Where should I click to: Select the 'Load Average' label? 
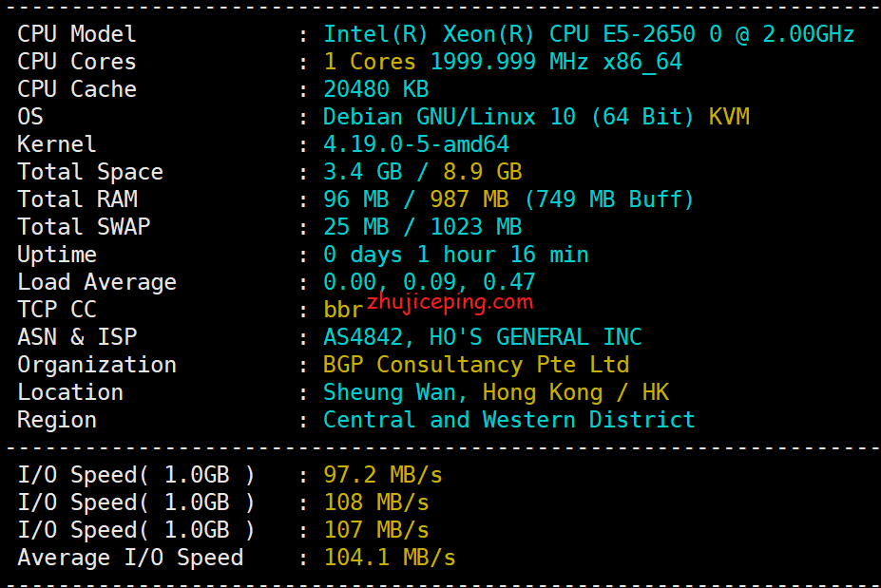pyautogui.click(x=97, y=282)
